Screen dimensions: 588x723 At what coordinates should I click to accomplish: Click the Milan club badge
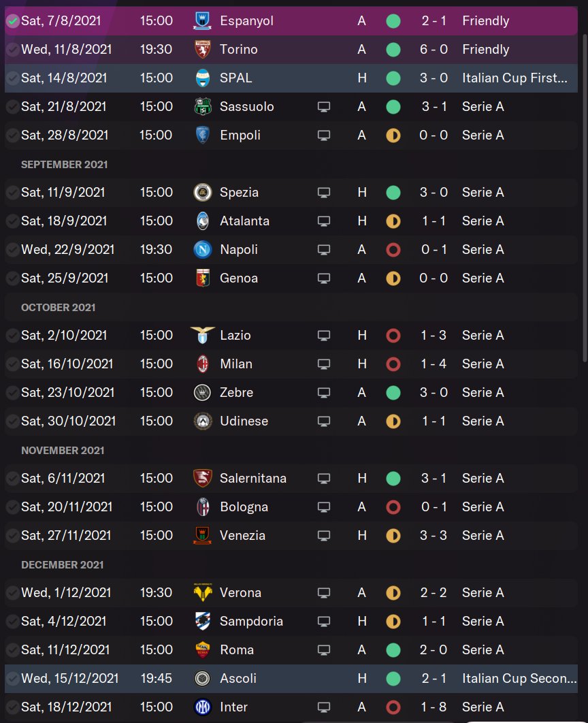[202, 364]
